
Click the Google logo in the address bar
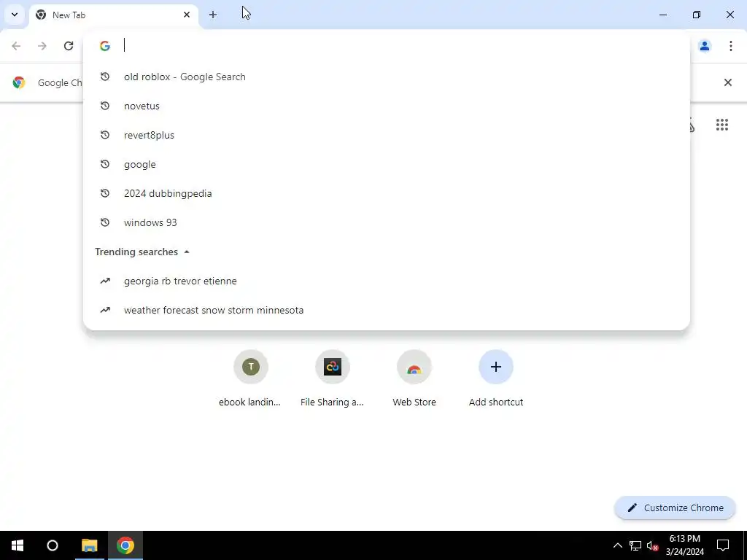point(105,46)
